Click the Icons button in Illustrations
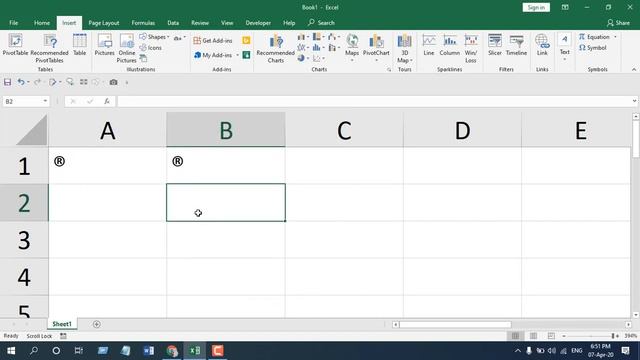 pos(151,48)
